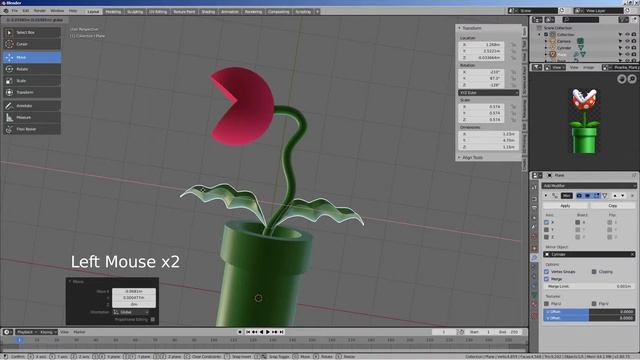Click the outliner filter icon
640x360 pixels.
coord(623,20)
